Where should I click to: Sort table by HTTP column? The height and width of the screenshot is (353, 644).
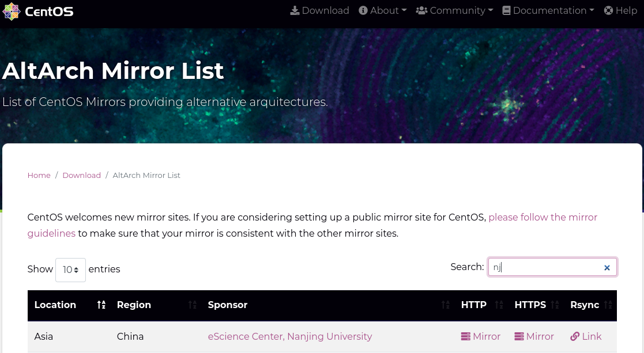point(481,305)
